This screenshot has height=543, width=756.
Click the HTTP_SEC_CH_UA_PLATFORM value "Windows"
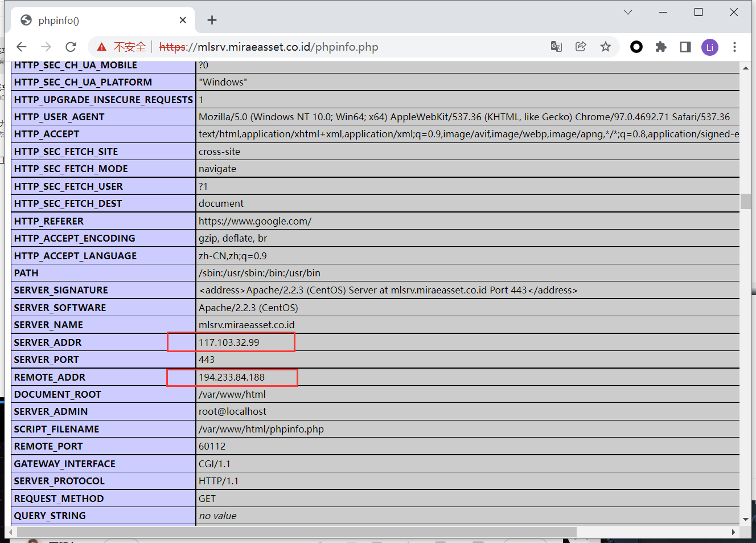(223, 82)
